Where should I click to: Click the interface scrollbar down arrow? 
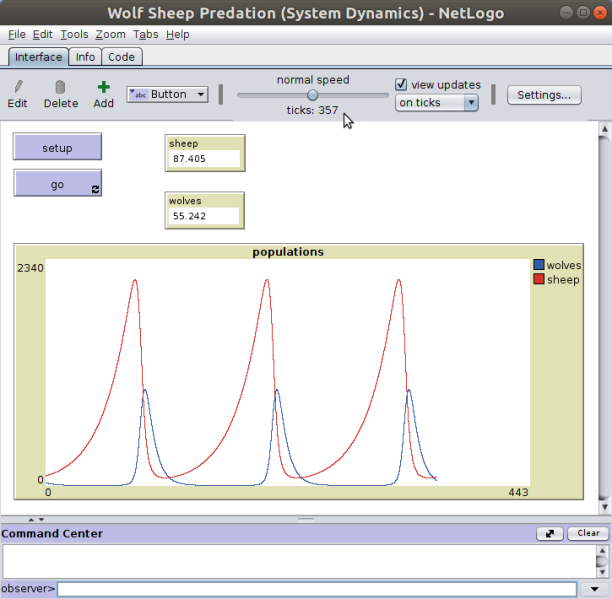605,507
